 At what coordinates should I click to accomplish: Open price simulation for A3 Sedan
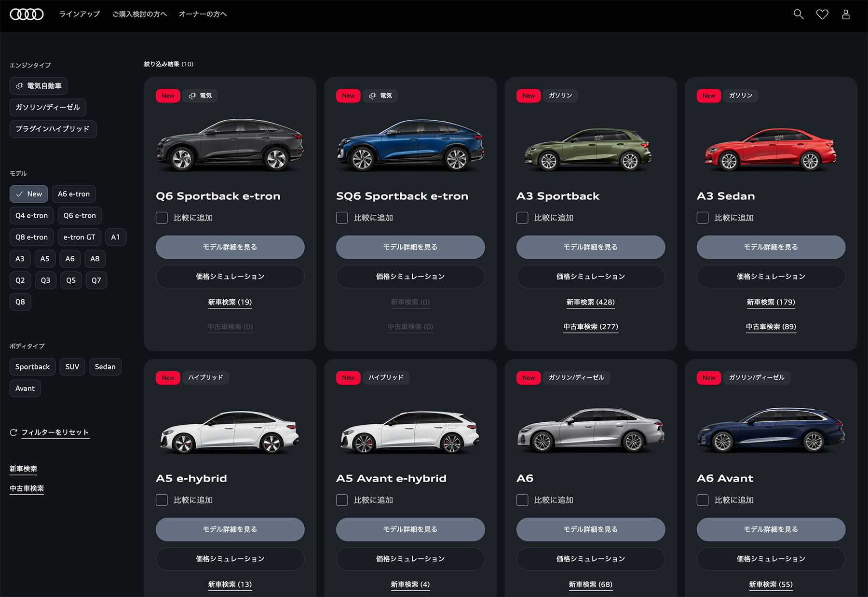(771, 277)
